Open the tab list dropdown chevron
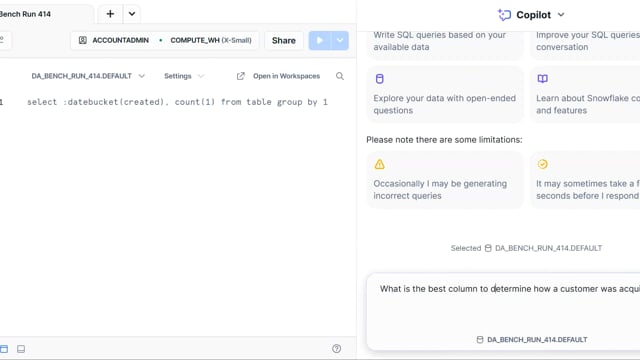 coord(131,14)
